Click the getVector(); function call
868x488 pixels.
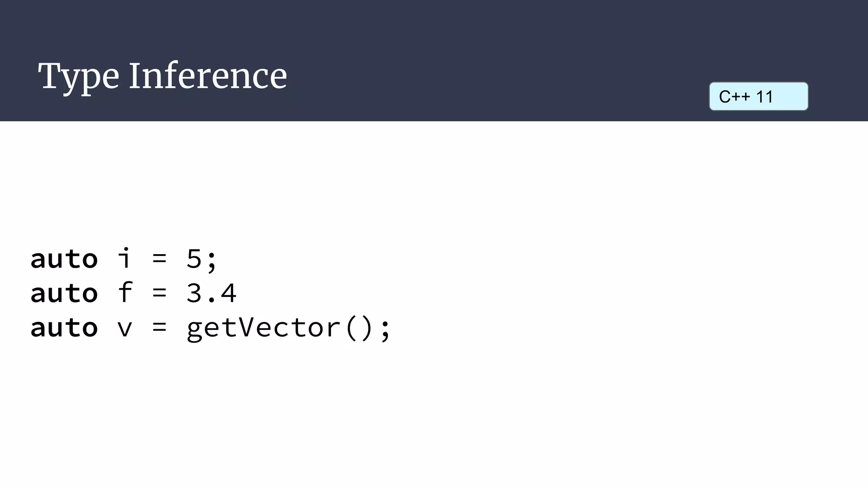click(x=288, y=328)
